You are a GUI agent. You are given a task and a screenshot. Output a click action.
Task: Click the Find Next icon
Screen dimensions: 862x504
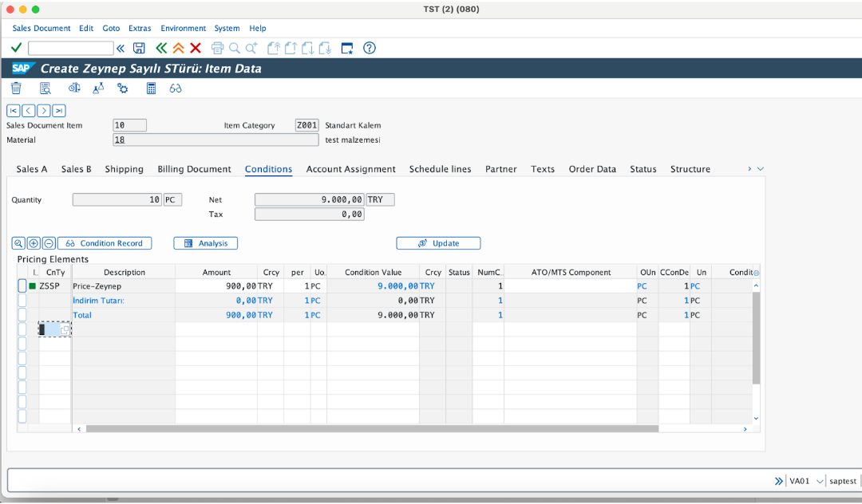[251, 49]
